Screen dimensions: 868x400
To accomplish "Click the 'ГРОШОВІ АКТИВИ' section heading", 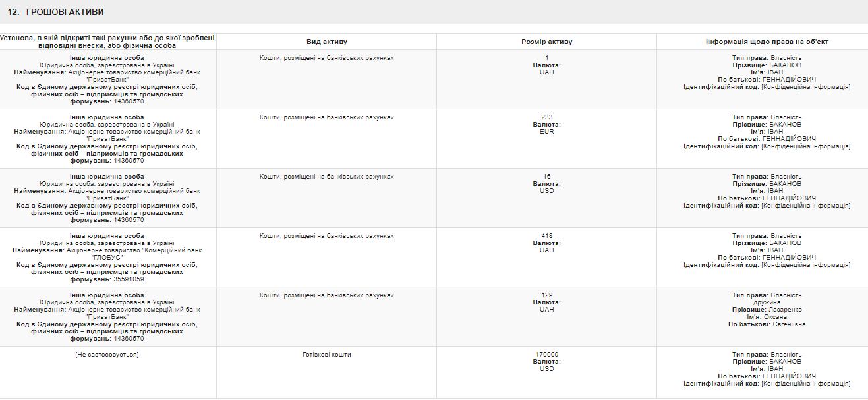I will 65,12.
